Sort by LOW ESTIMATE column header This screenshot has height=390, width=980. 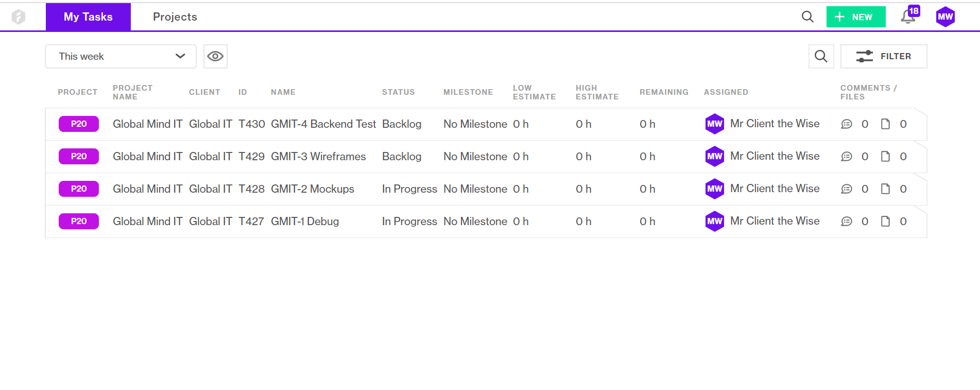click(x=534, y=92)
